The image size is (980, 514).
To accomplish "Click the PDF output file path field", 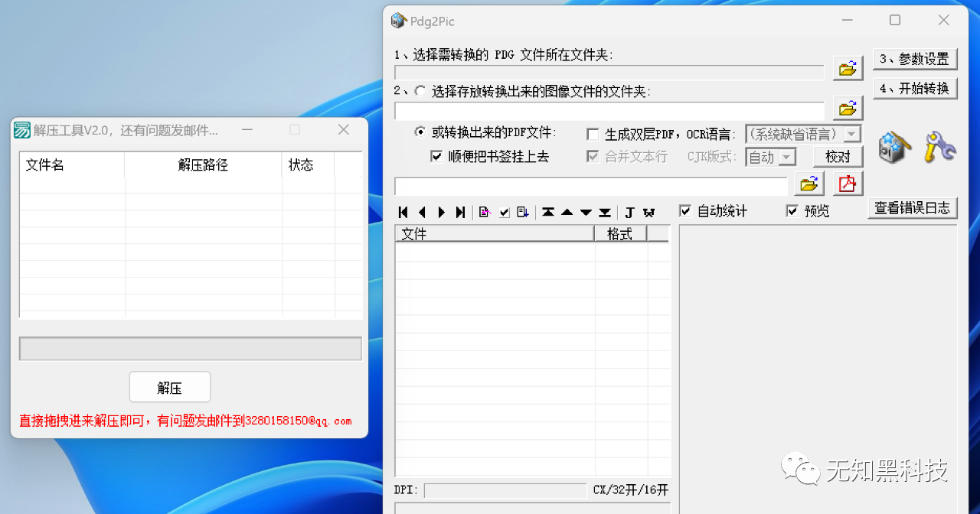I will click(x=591, y=187).
